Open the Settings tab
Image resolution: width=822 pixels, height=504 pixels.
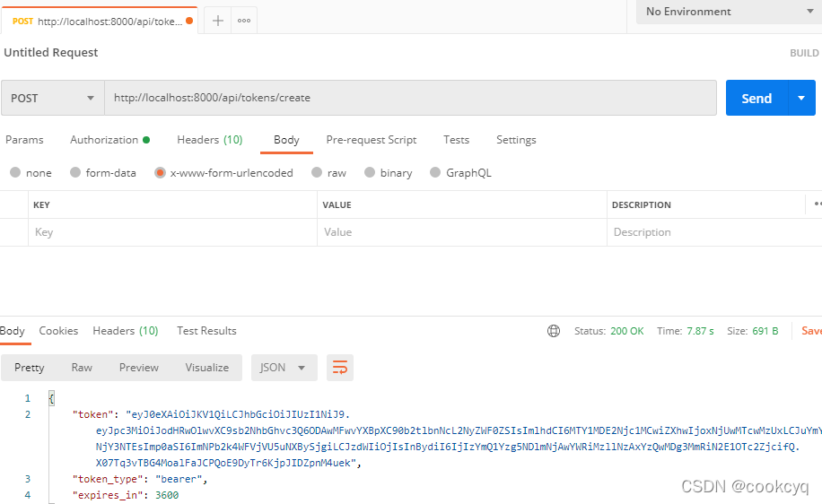[516, 140]
